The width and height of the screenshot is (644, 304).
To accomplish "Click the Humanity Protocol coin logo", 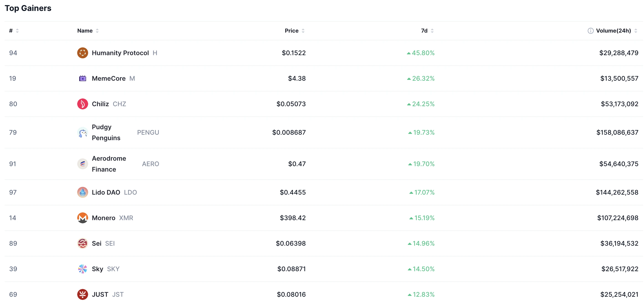I will coord(82,53).
